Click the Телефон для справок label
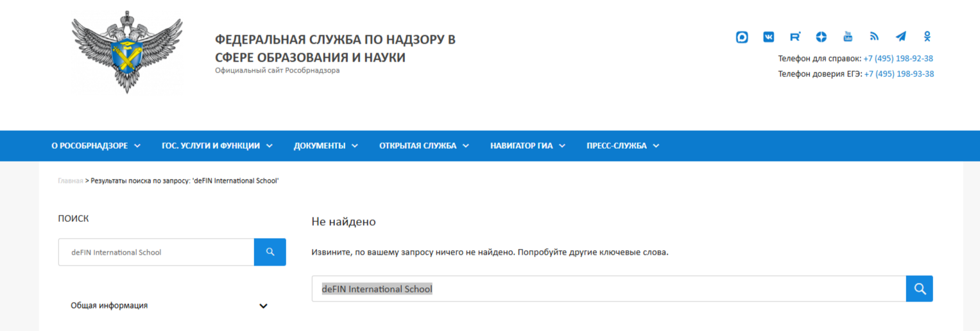Screen dimensions: 980x331 pyautogui.click(x=820, y=58)
